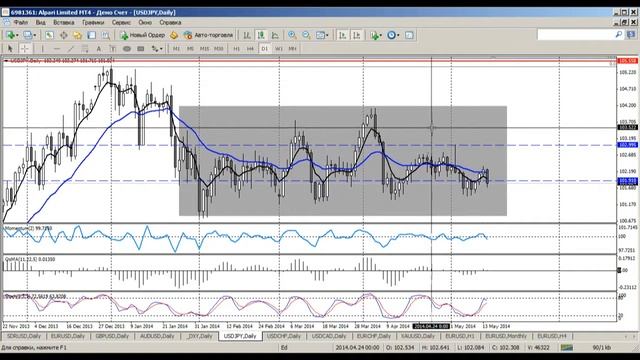Switch to the EURUSD,Daily chart tab
This screenshot has width=640, height=360.
click(67, 336)
